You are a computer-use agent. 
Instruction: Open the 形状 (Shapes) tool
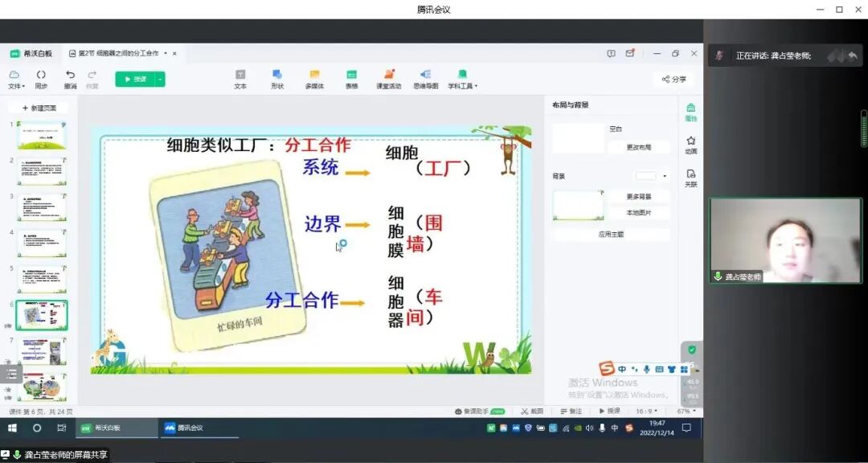276,80
